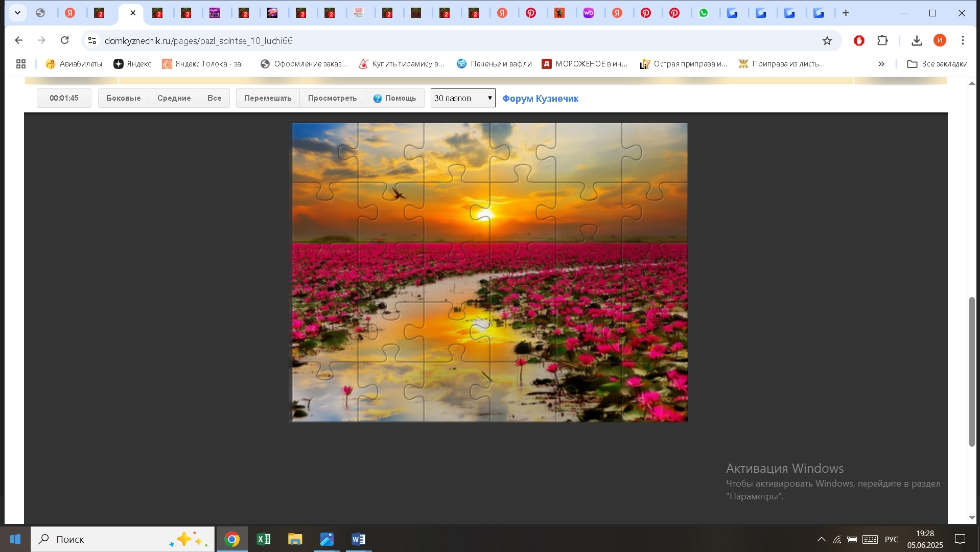Image resolution: width=980 pixels, height=552 pixels.
Task: Shuffle pieces with Перемешать
Action: [268, 98]
